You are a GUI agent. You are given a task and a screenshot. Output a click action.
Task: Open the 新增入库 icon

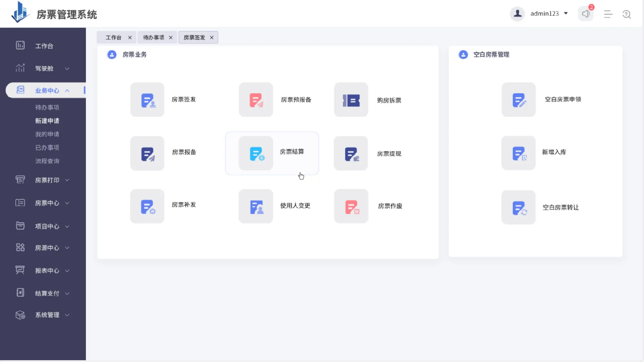click(518, 153)
